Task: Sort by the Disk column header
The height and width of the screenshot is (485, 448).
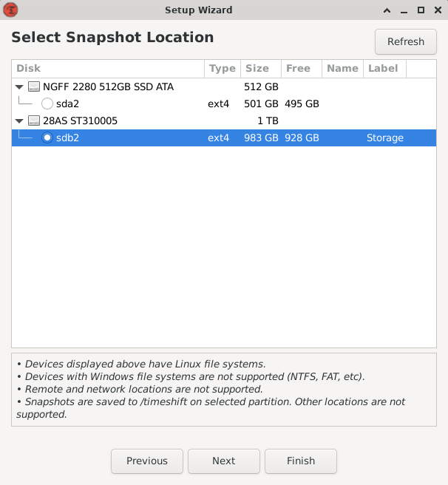Action: (108, 69)
